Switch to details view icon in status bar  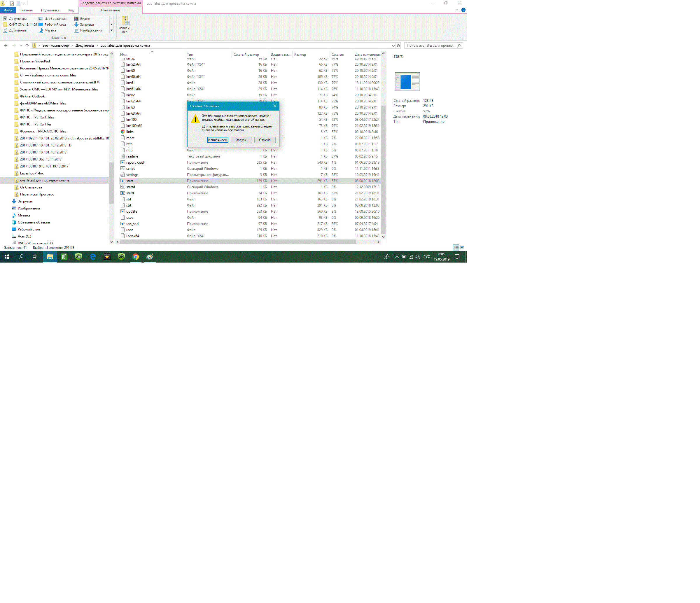(x=456, y=248)
